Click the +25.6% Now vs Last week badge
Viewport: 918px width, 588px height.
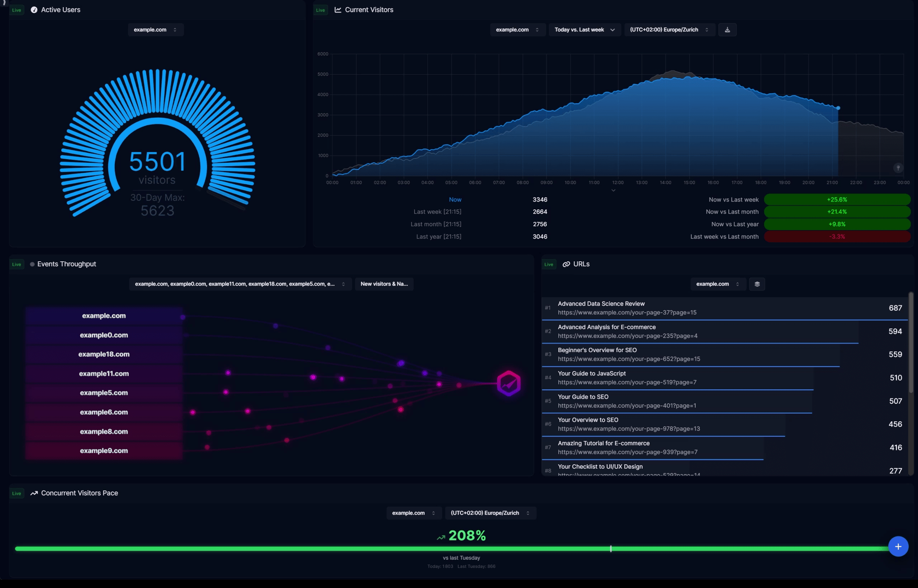[x=837, y=199]
